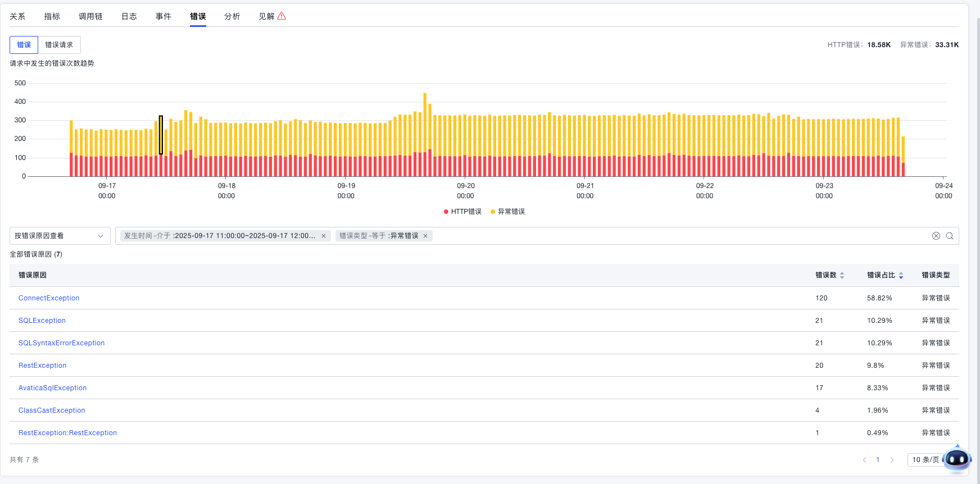Open the 按错误原因查看 dropdown
This screenshot has height=484, width=980.
[x=59, y=236]
